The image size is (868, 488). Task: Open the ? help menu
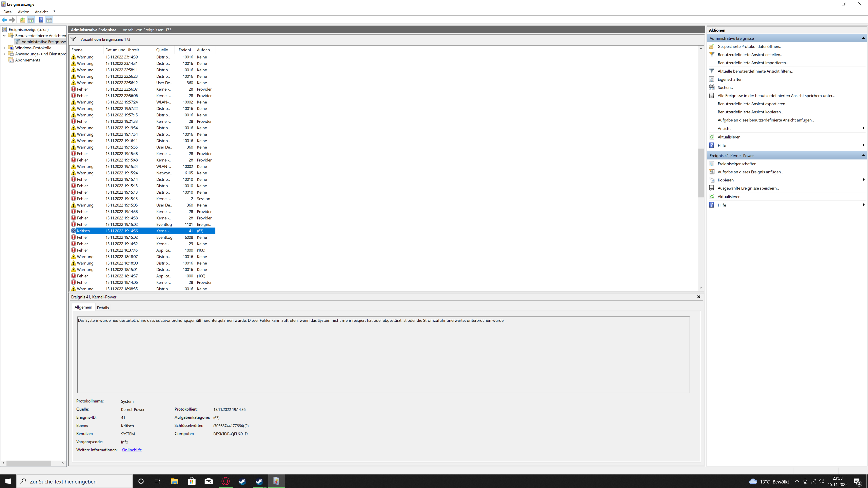[54, 12]
